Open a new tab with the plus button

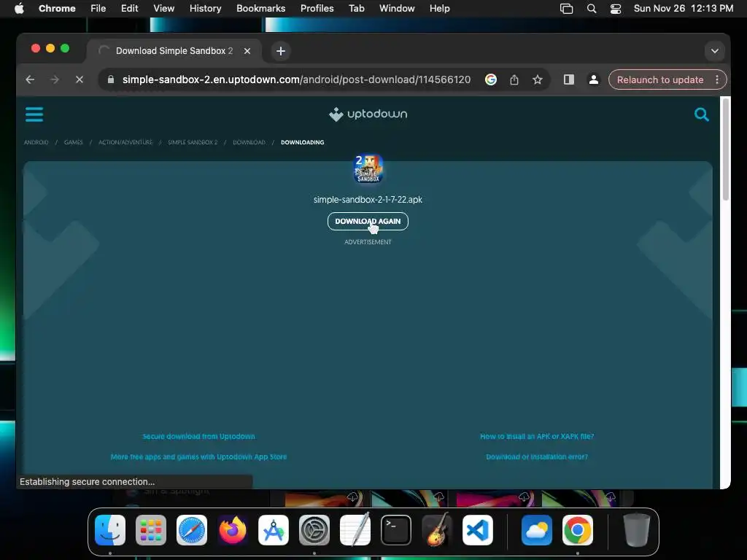pos(281,51)
